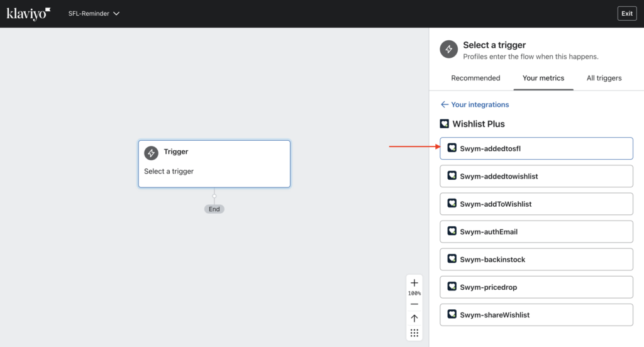Go back to Your integrations
The width and height of the screenshot is (644, 347).
[475, 105]
